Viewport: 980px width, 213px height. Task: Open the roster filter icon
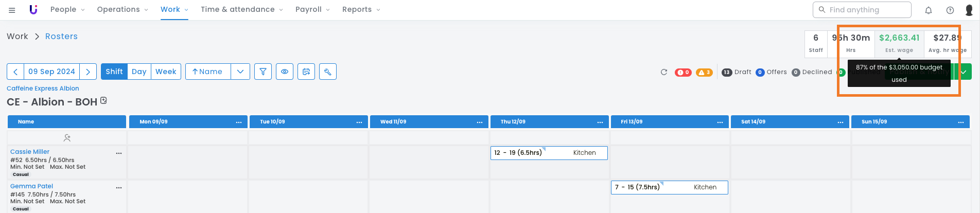(x=263, y=72)
